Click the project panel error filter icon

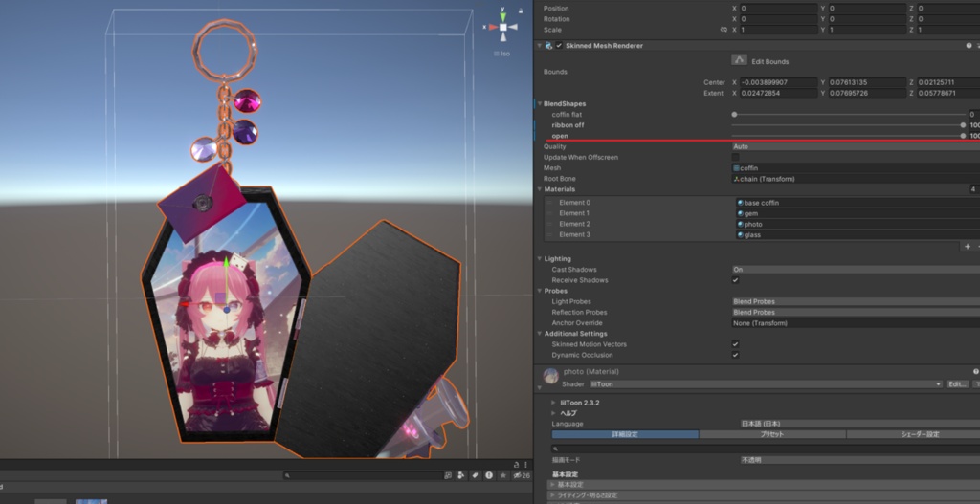[x=489, y=475]
